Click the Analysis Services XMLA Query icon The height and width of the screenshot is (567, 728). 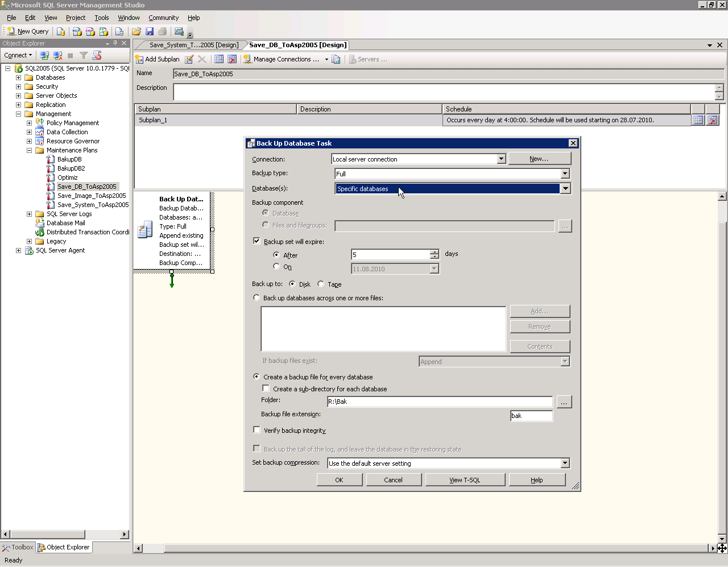[x=102, y=31]
